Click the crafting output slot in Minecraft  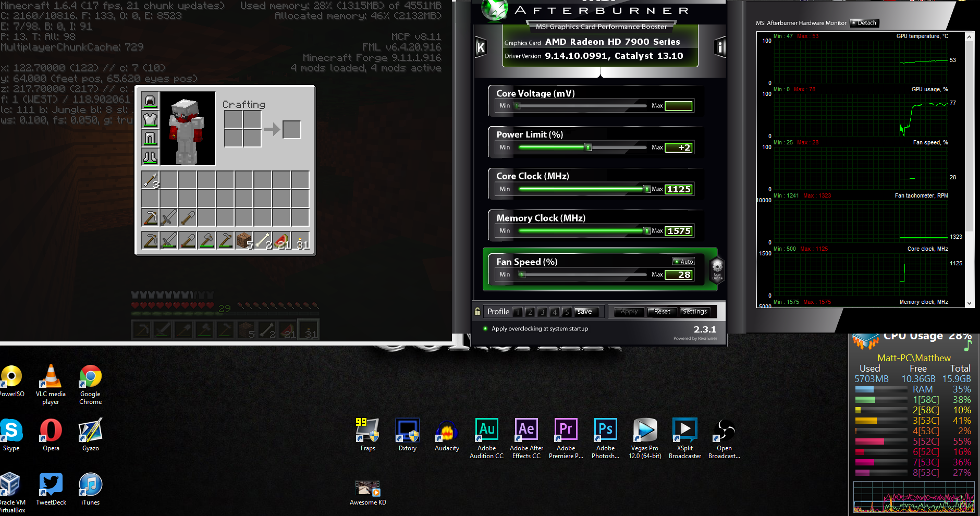point(291,129)
